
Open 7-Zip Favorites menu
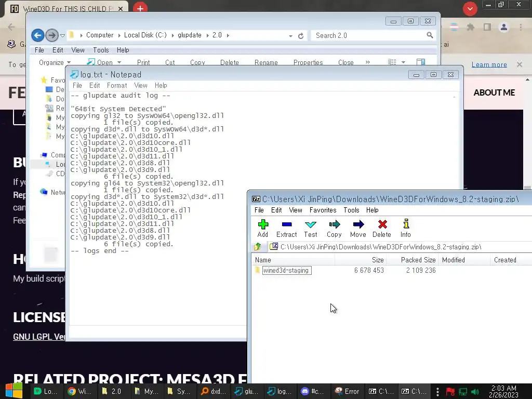point(323,210)
